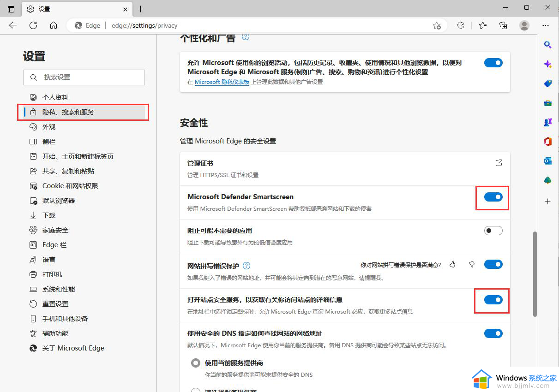The width and height of the screenshot is (559, 392).
Task: Open Extensions puzzle icon
Action: [460, 25]
